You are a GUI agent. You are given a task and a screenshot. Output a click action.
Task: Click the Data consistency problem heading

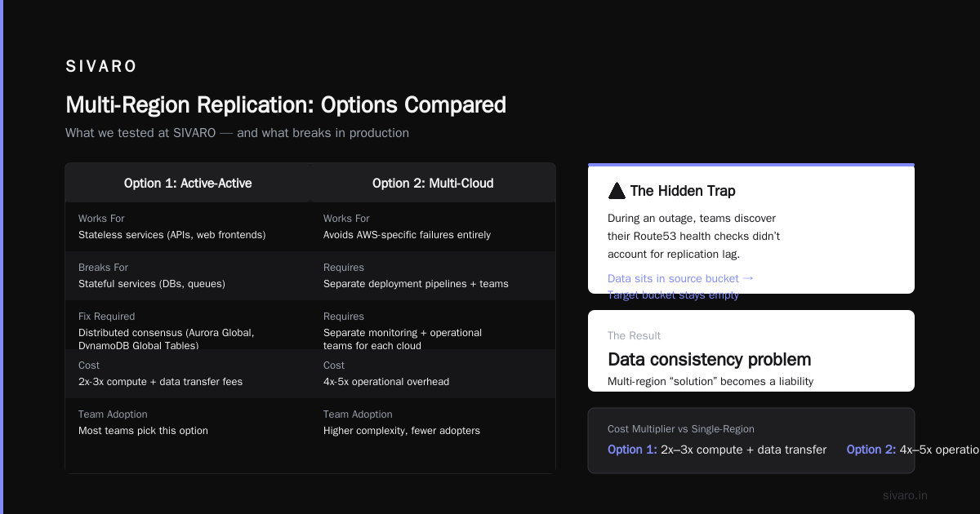click(710, 360)
